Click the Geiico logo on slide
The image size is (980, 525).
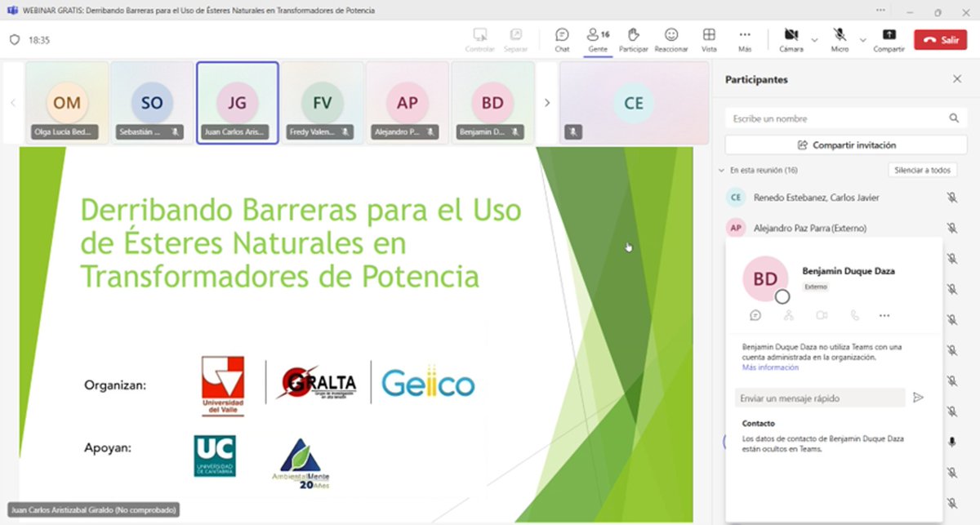(x=428, y=383)
